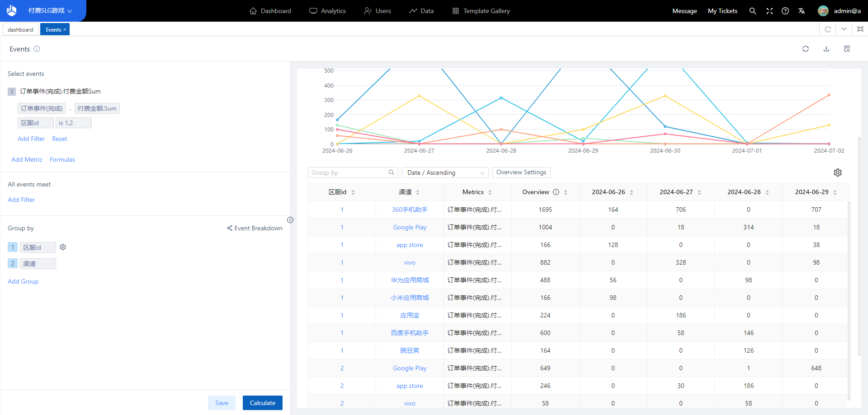Open the search icon in top bar
The height and width of the screenshot is (415, 868).
click(752, 11)
